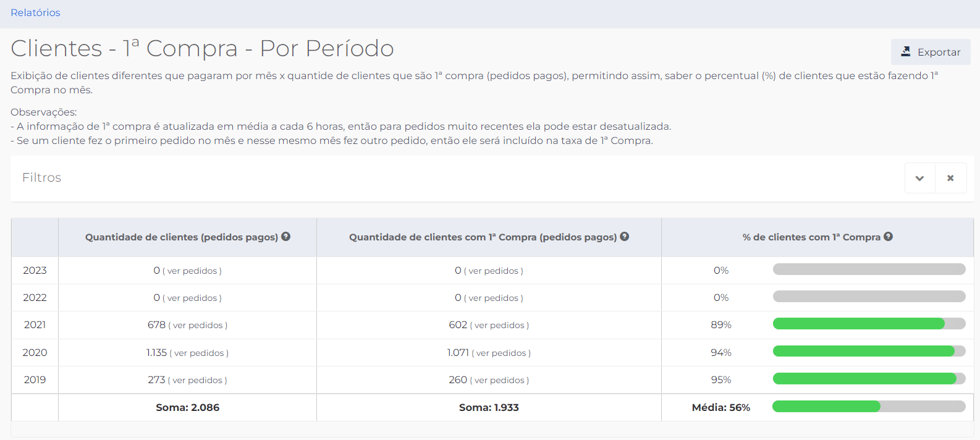
Task: Click the 2020 progress bar at 94%
Action: (x=869, y=351)
